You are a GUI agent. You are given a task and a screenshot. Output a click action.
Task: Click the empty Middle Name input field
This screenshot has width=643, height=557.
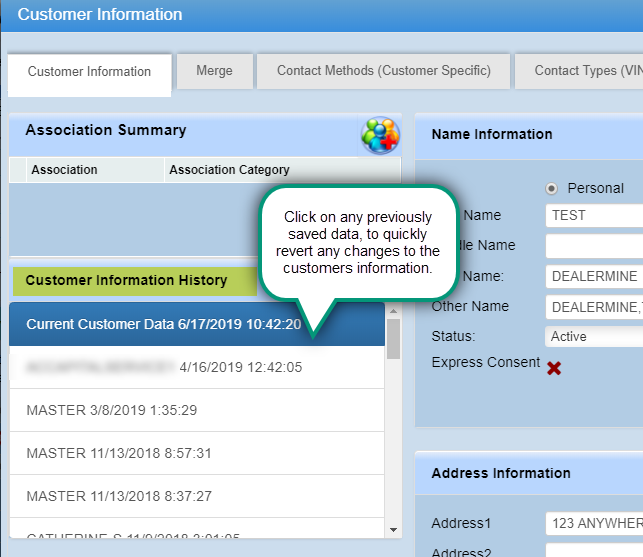[594, 245]
